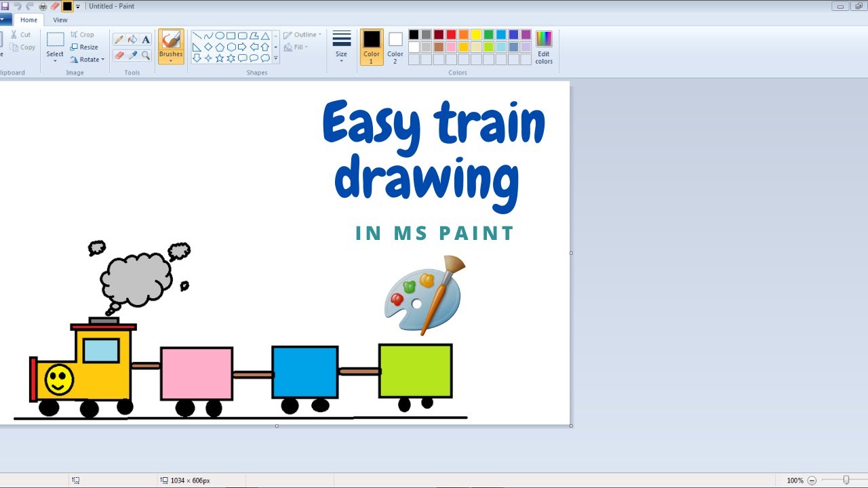The width and height of the screenshot is (868, 488).
Task: Activate Color 2 selector
Action: click(395, 47)
